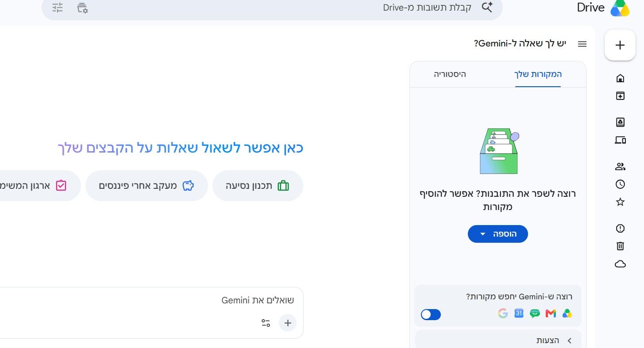The width and height of the screenshot is (644, 348).
Task: Click the Calendar icon in the sources row
Action: click(x=519, y=314)
